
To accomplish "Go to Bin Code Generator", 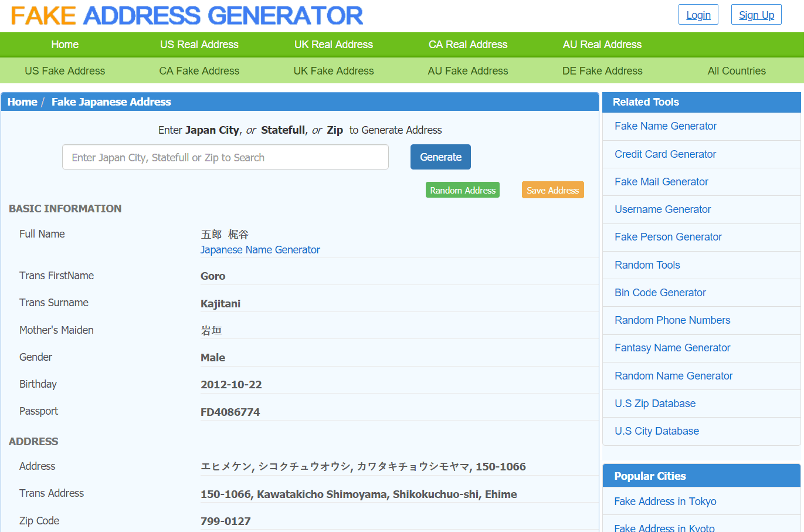I will pos(660,293).
